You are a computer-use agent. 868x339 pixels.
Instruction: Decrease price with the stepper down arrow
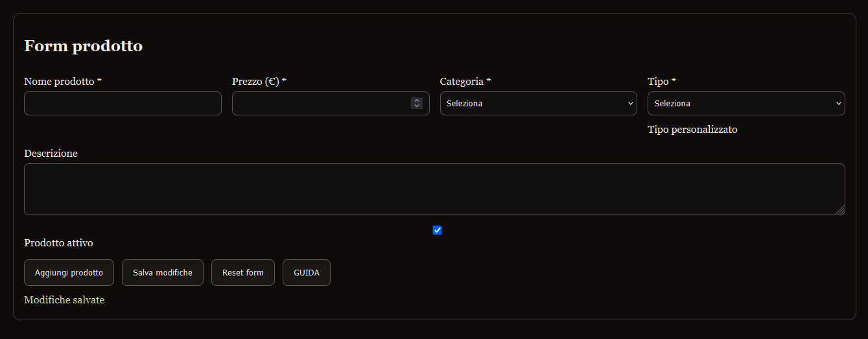417,106
